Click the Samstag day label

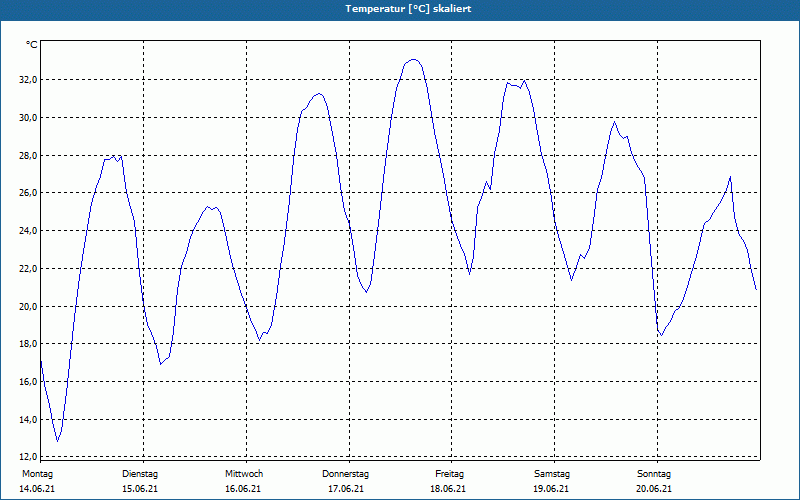point(552,474)
